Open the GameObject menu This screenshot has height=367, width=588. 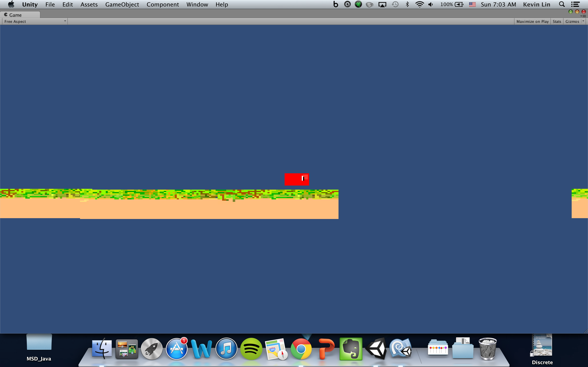[x=122, y=4]
